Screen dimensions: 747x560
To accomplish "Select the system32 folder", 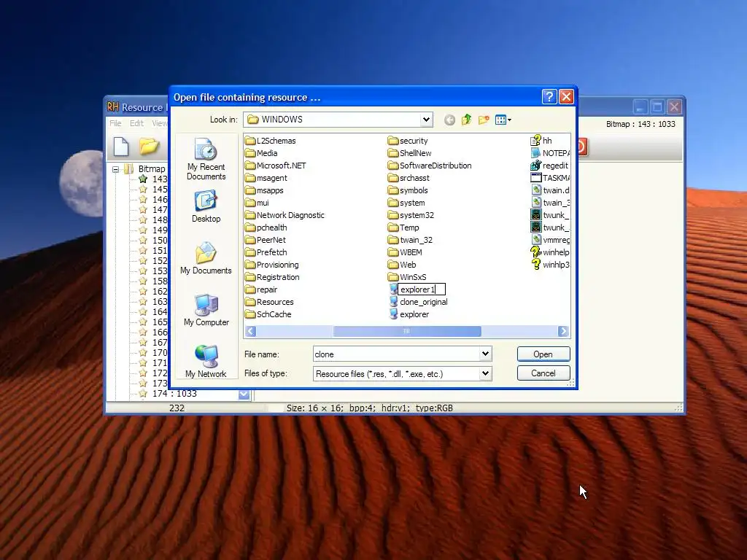I will pos(411,215).
